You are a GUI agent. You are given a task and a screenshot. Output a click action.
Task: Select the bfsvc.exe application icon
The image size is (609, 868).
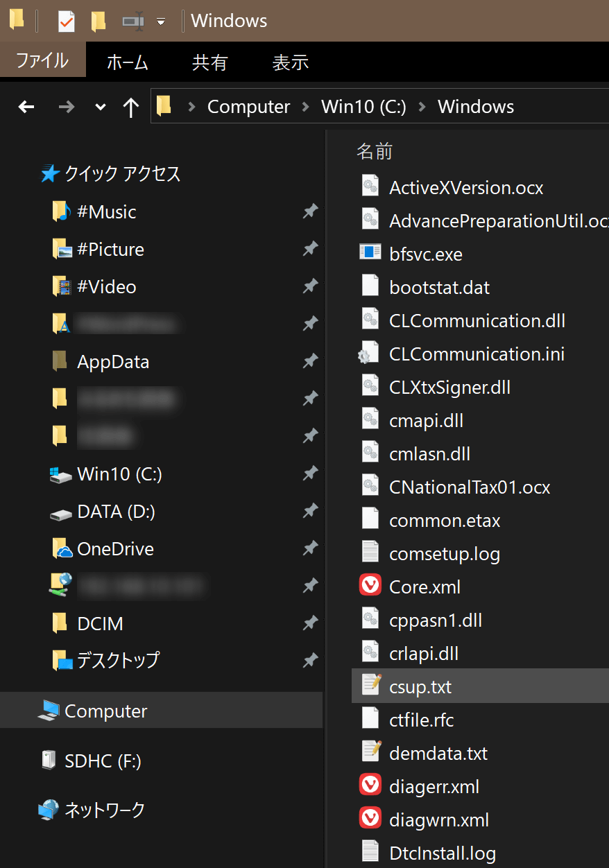[x=370, y=252]
